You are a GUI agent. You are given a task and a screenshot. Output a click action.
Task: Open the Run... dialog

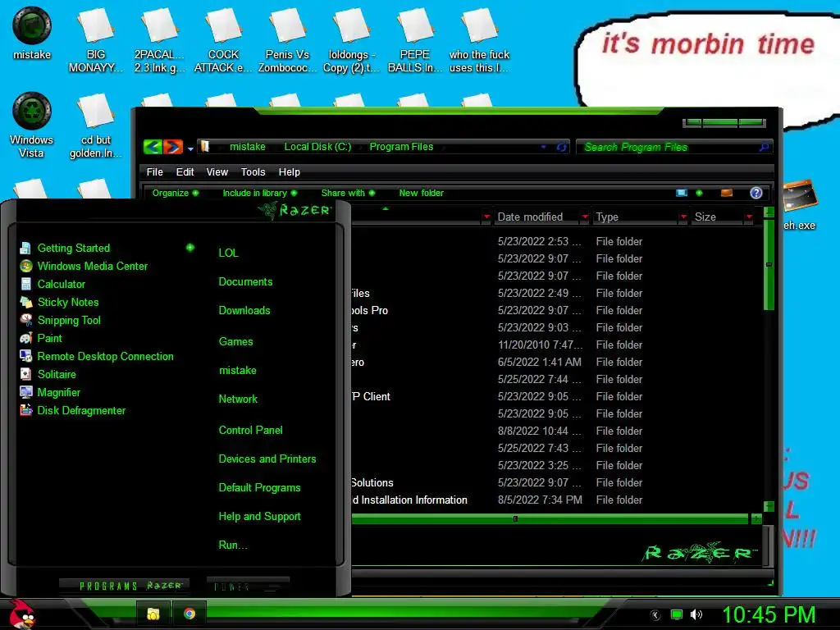tap(233, 546)
